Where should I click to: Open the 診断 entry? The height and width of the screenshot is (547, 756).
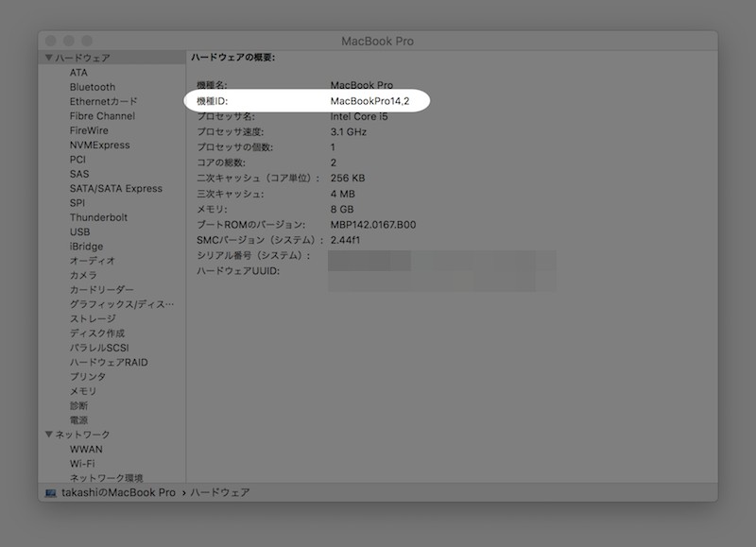click(78, 405)
